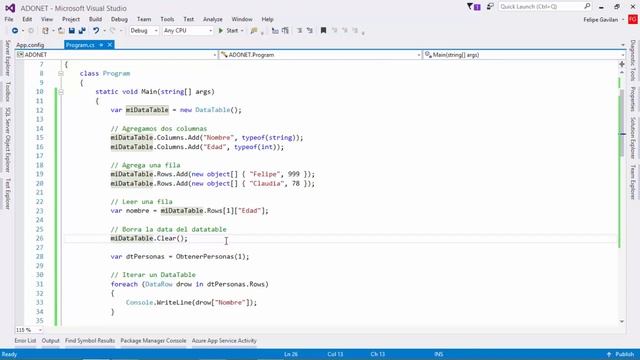Open the Toolbox side tab
640x360 pixels.
[7, 91]
